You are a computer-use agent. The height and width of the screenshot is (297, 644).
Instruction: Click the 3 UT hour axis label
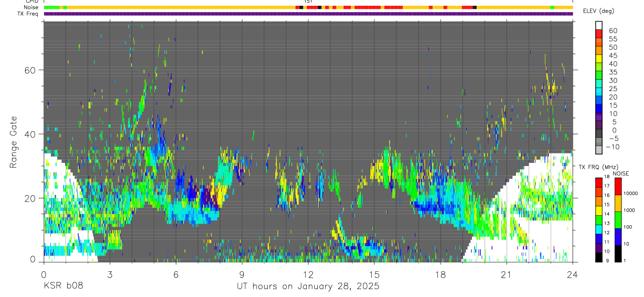pos(110,275)
